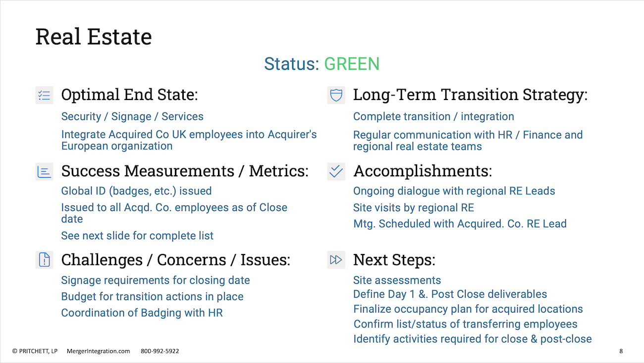Click the checkmark icon beside Accomplishments

(336, 171)
